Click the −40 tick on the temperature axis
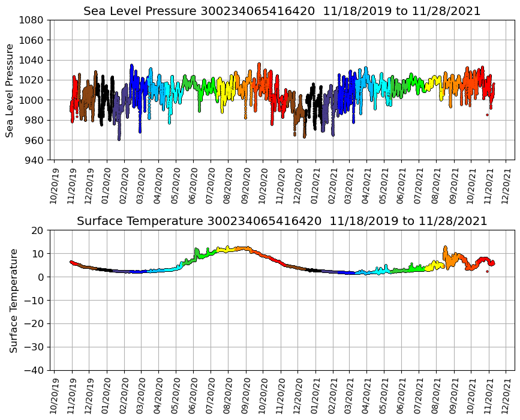 tap(34, 370)
